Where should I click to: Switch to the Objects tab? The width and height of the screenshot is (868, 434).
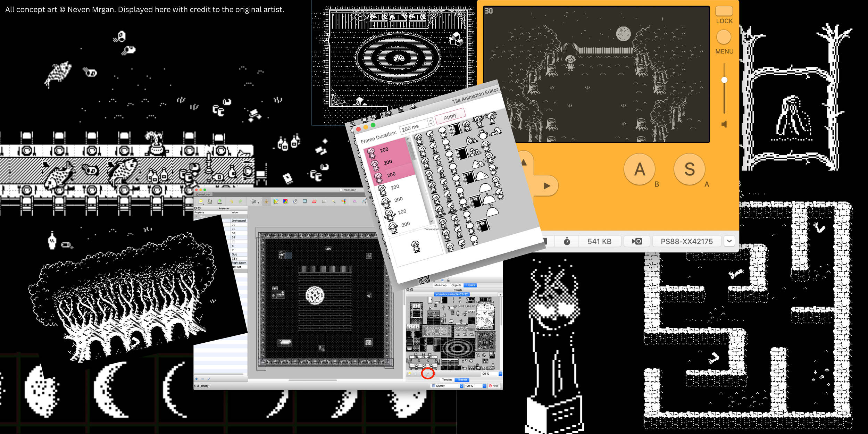click(456, 285)
